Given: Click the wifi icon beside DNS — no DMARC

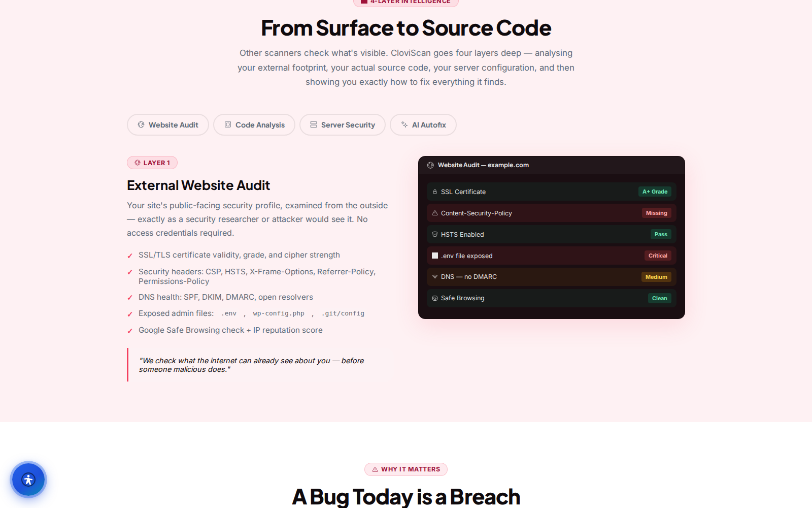Looking at the screenshot, I should (x=435, y=277).
